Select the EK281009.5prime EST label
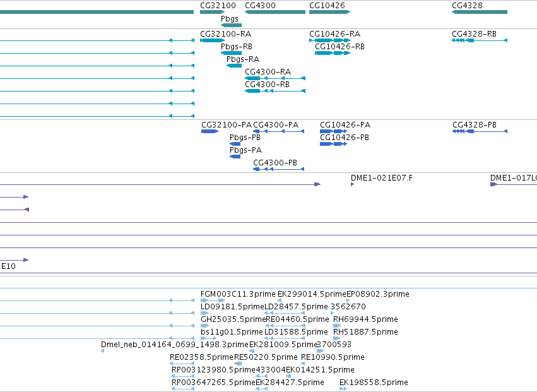The image size is (537, 392). point(283,345)
